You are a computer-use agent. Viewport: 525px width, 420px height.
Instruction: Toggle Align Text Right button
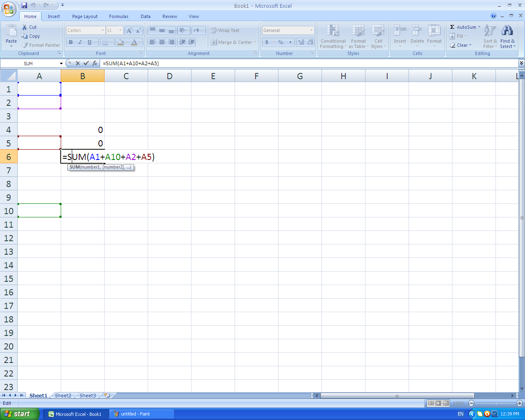click(x=171, y=42)
